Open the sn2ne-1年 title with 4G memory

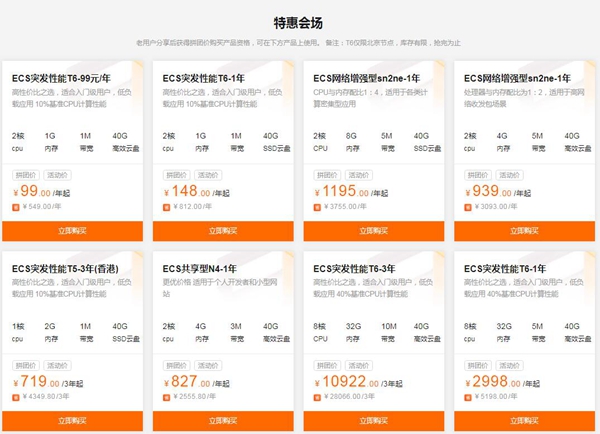point(517,78)
